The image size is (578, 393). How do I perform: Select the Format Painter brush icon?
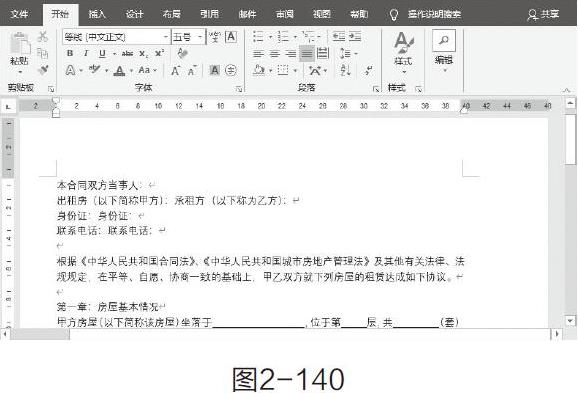(x=43, y=69)
